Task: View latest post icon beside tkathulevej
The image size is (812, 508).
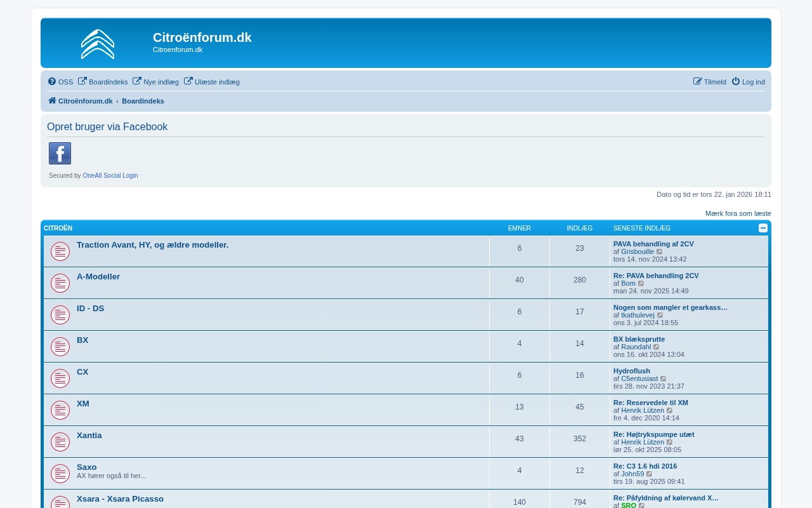Action: [x=660, y=316]
